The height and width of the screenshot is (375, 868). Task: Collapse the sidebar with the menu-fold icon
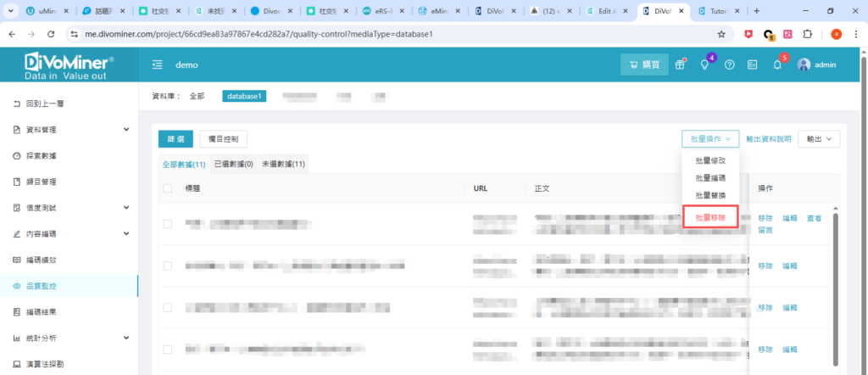pyautogui.click(x=157, y=65)
